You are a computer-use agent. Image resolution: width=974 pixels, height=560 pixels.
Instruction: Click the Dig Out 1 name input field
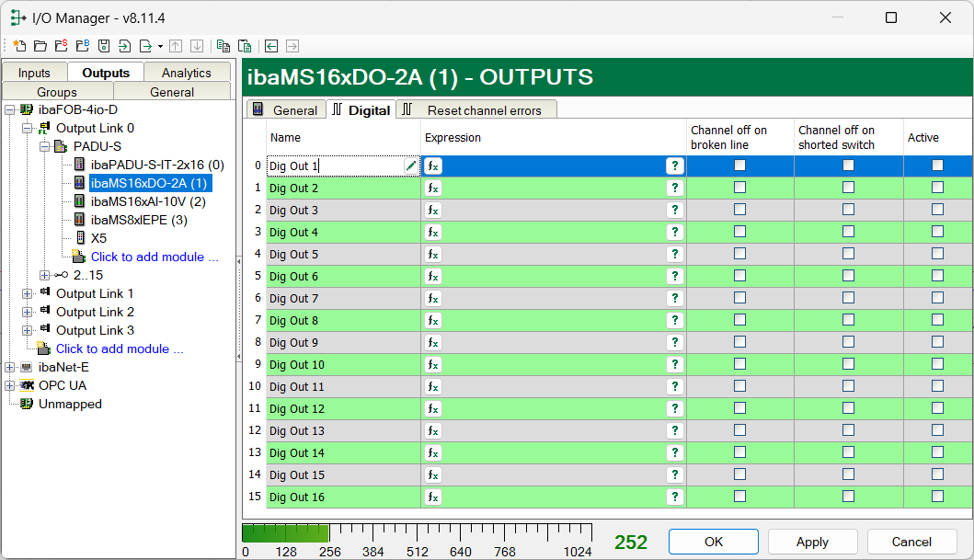336,166
